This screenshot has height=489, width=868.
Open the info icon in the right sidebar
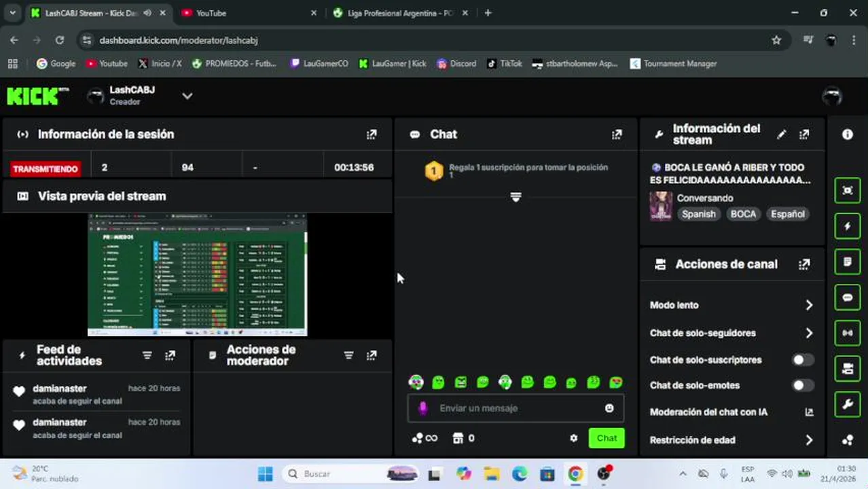click(x=848, y=134)
